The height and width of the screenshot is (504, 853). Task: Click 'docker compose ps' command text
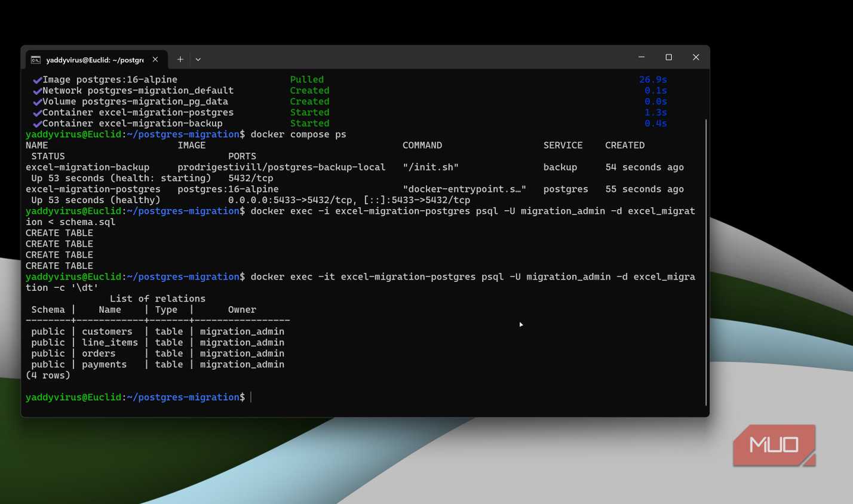[x=299, y=134]
